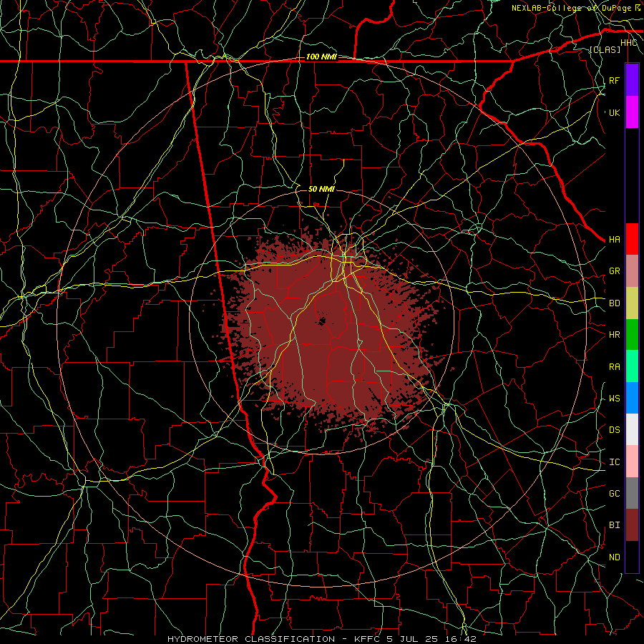Screen dimensions: 644x644
Task: Click the '[CLAS]' units label
Action: 605,49
